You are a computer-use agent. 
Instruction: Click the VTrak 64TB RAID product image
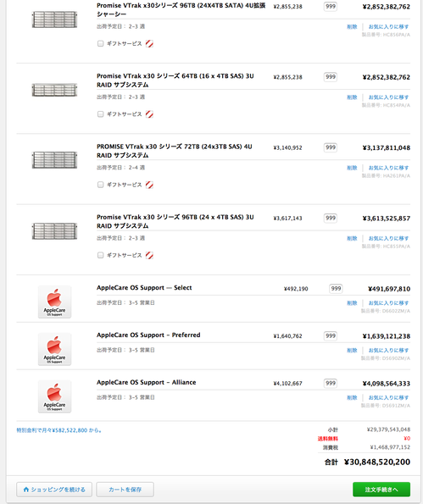coord(55,90)
